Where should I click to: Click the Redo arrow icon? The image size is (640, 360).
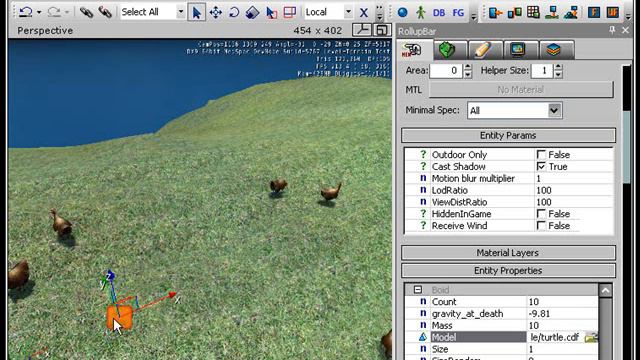point(54,12)
